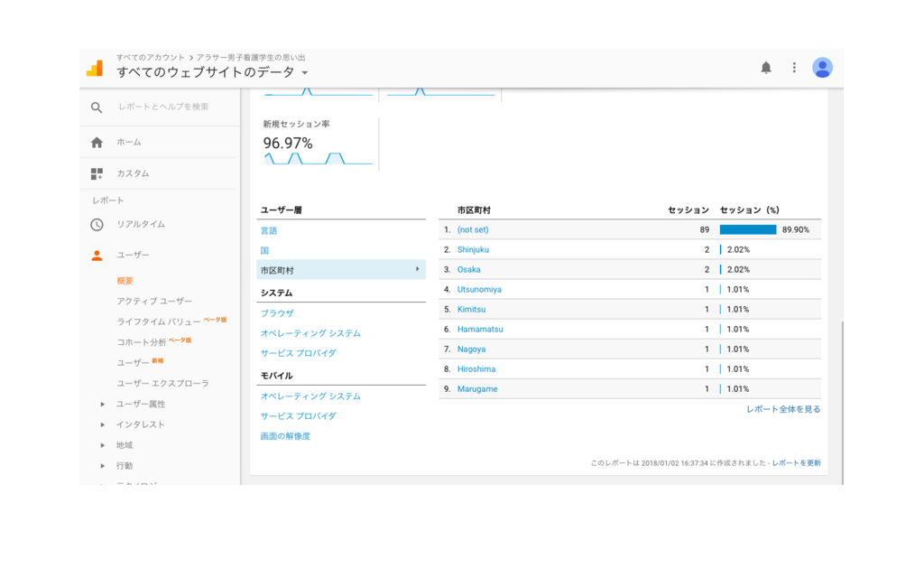924x578 pixels.
Task: Open the Shinjuku city link
Action: (x=473, y=249)
